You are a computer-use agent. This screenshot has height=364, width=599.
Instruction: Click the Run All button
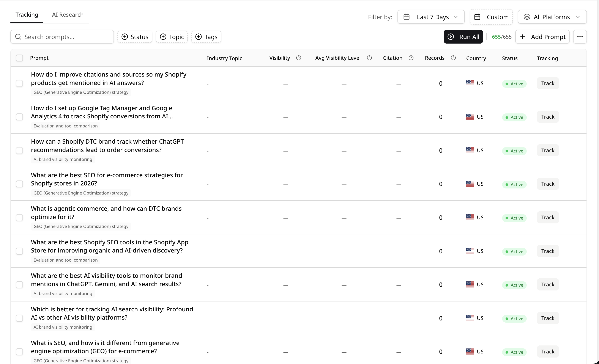tap(463, 37)
